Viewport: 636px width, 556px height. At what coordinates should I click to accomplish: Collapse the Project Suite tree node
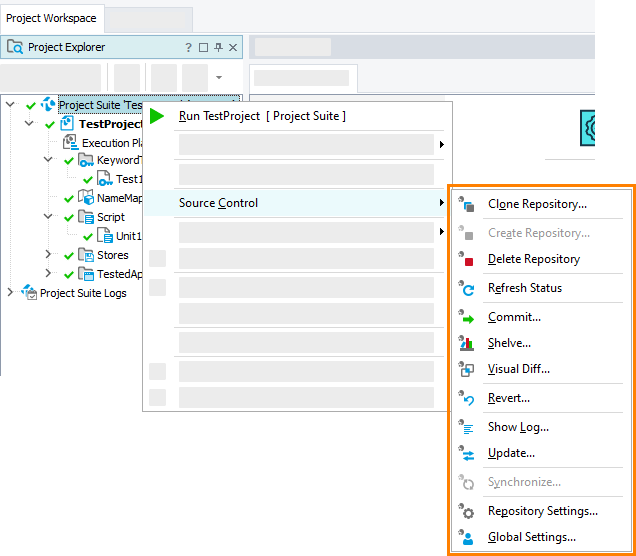coord(10,104)
